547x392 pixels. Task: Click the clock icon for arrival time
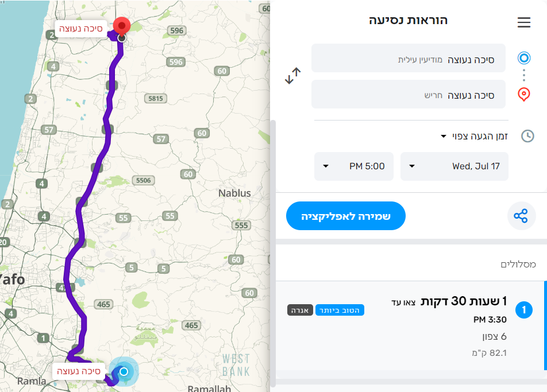coord(527,136)
